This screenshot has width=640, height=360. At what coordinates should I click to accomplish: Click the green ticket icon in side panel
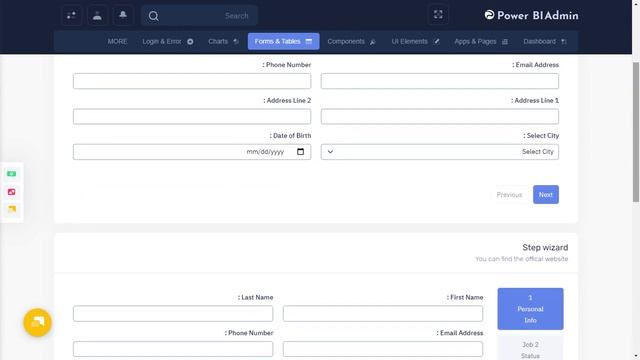pyautogui.click(x=11, y=174)
